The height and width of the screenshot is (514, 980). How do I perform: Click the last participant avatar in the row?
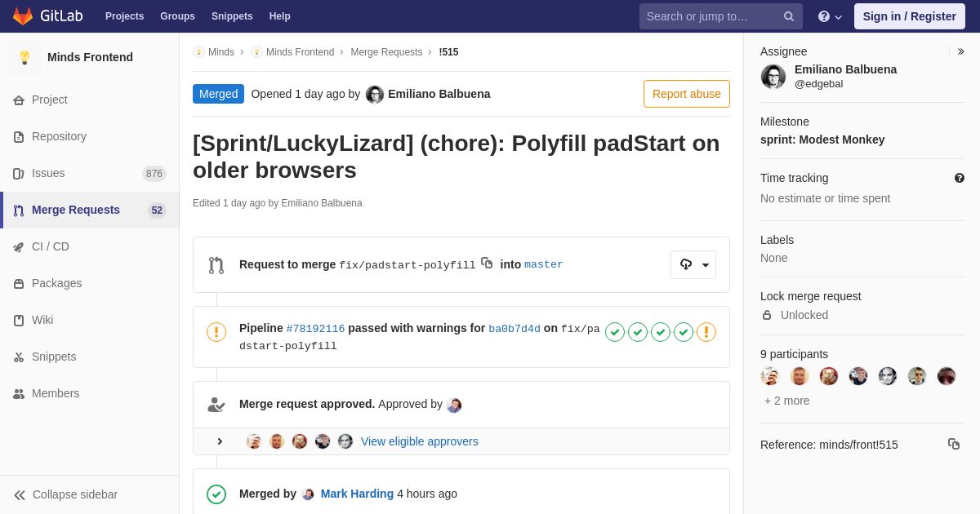947,376
